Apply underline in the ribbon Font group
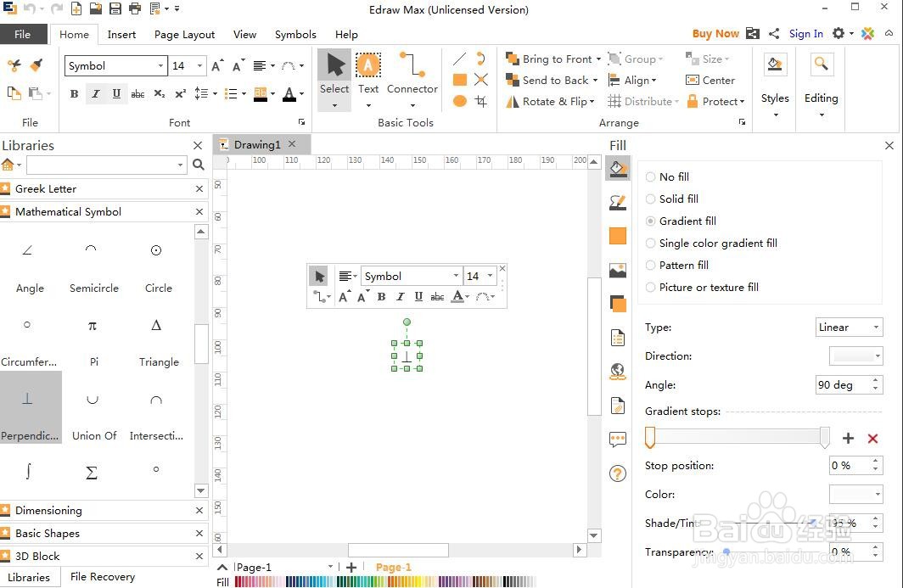The image size is (903, 588). pos(116,93)
